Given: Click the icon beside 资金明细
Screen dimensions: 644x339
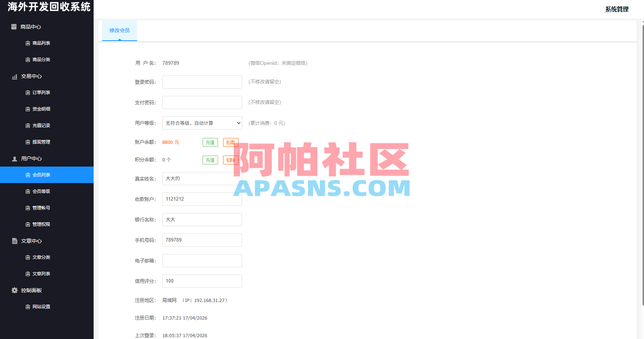Looking at the screenshot, I should tap(28, 109).
